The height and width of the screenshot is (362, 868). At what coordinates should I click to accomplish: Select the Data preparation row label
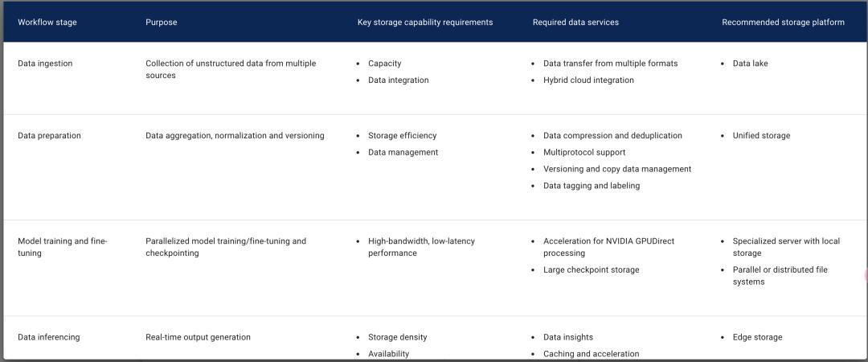coord(49,136)
